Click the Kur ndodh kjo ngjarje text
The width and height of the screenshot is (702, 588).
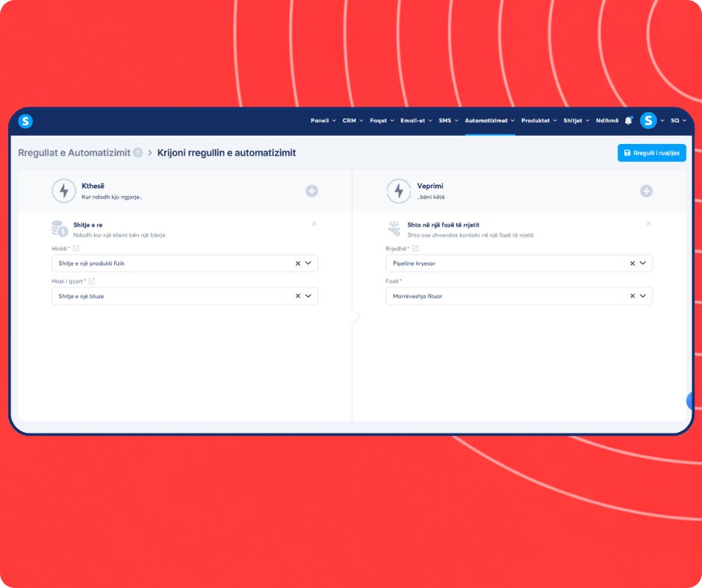[x=111, y=197]
